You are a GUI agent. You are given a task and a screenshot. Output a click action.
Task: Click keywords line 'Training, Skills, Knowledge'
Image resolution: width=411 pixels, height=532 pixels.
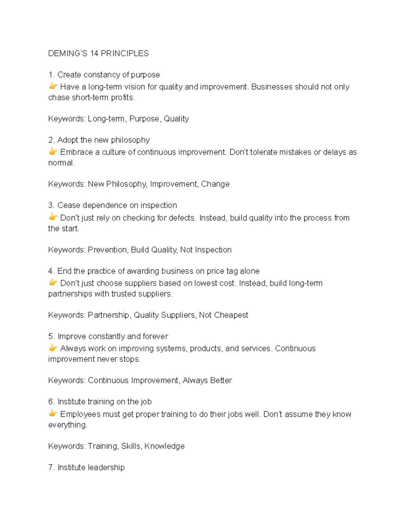click(x=116, y=446)
